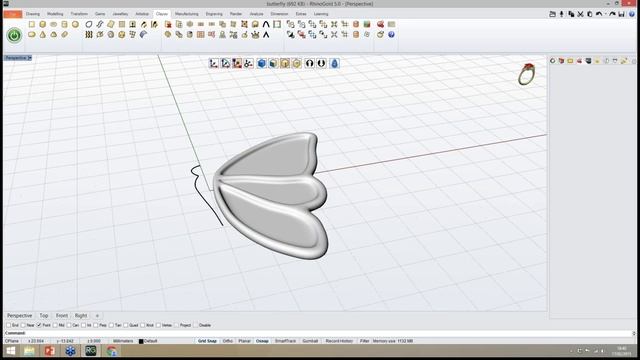640x360 pixels.
Task: Click the Paste clipboard icon at top right
Action: (x=589, y=14)
